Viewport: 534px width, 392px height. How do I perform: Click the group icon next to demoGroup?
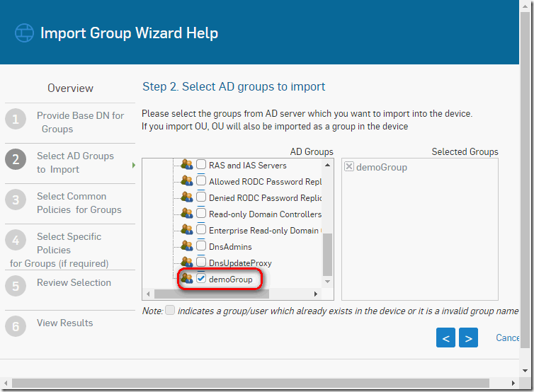tap(187, 278)
